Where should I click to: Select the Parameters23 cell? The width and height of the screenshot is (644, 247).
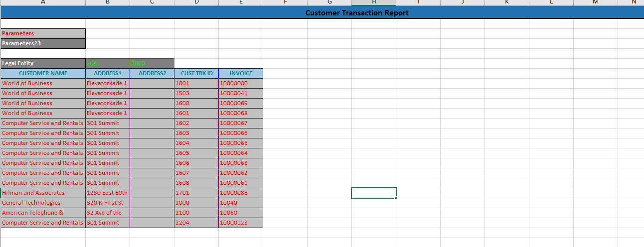(43, 43)
